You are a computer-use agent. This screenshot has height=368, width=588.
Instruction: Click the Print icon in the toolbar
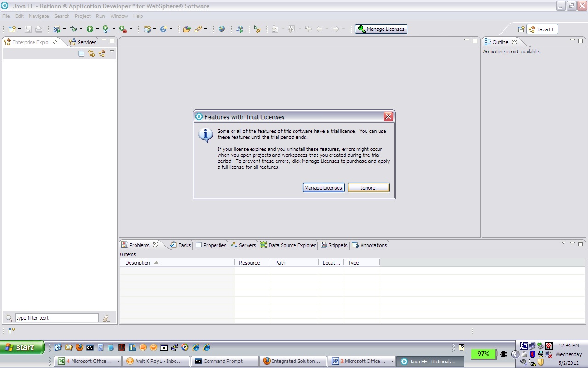[39, 29]
